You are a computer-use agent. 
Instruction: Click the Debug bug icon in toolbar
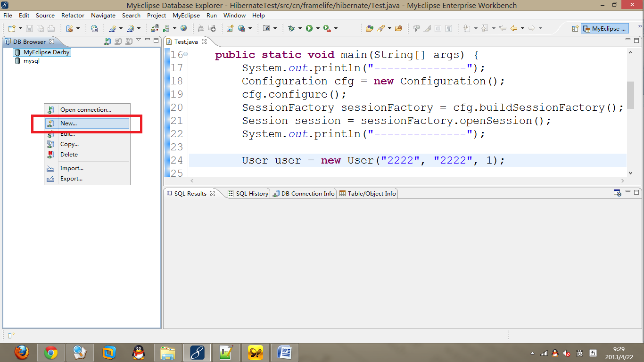pos(291,28)
